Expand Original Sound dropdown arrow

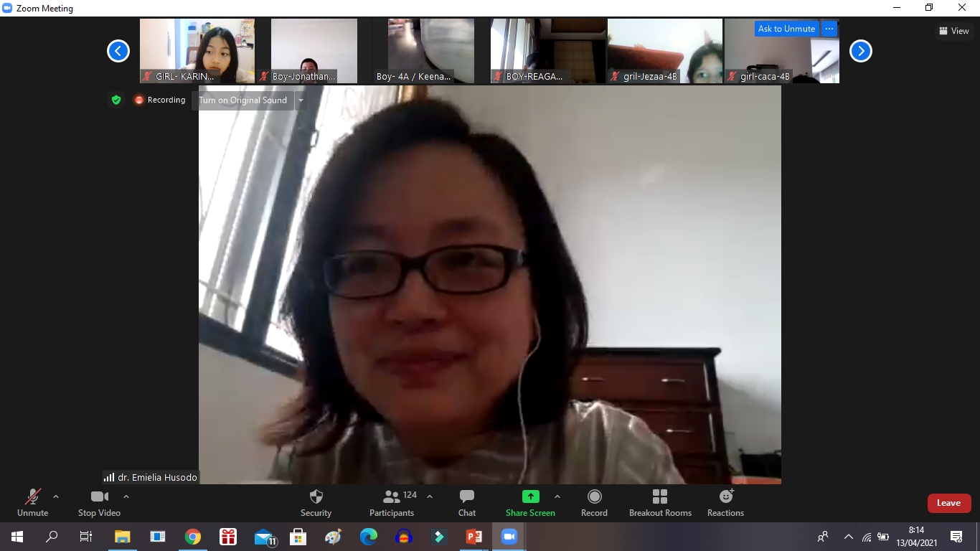301,100
